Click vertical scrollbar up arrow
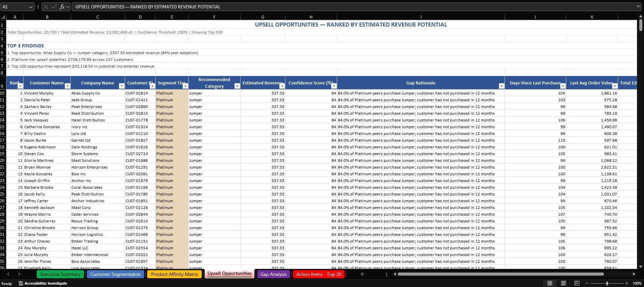 pyautogui.click(x=640, y=16)
